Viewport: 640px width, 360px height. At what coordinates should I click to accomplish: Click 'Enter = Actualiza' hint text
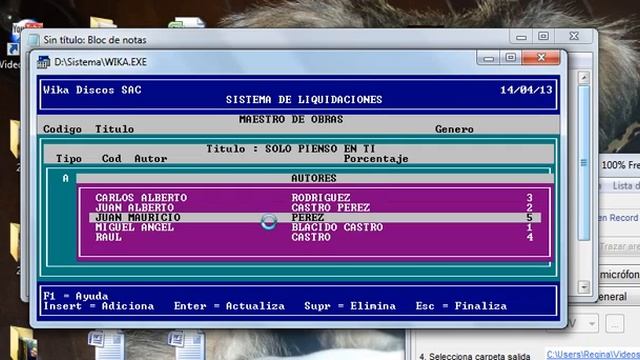229,306
